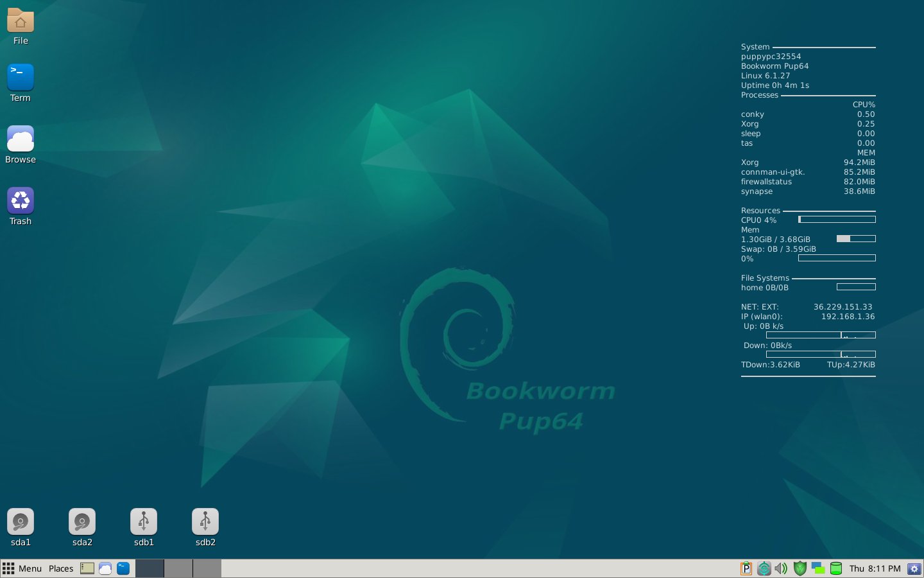
Task: Switch to the third workspace in pager
Action: click(x=207, y=568)
